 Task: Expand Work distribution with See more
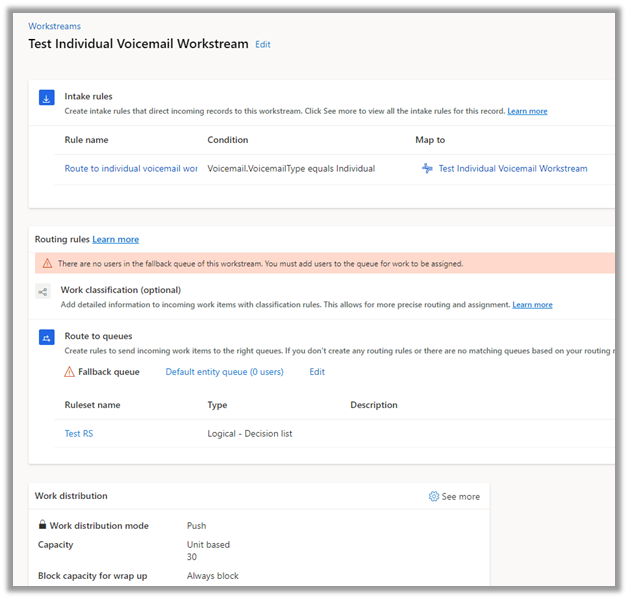point(460,497)
